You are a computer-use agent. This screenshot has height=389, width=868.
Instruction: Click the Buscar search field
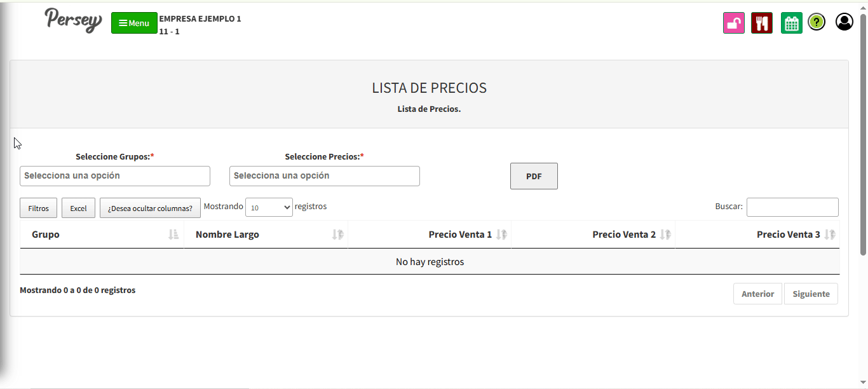[x=792, y=207]
